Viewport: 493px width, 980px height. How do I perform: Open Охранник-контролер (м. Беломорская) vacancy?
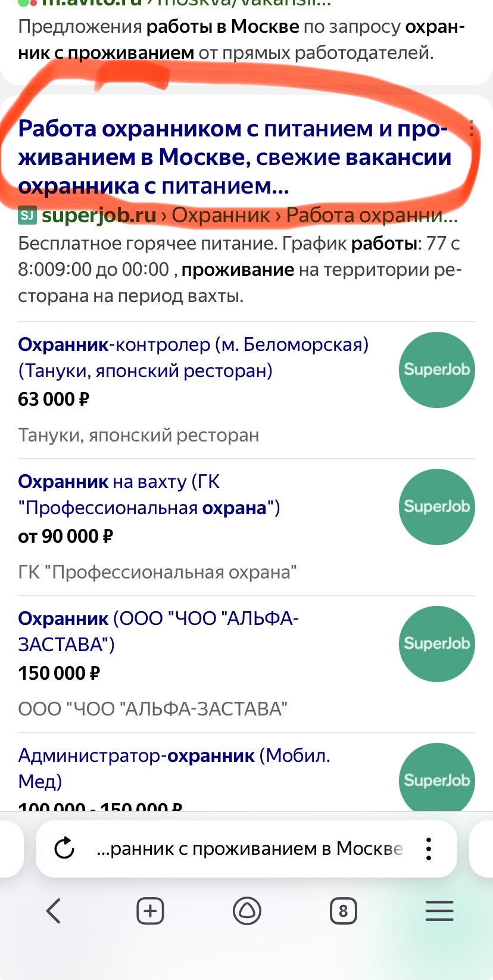pos(193,357)
